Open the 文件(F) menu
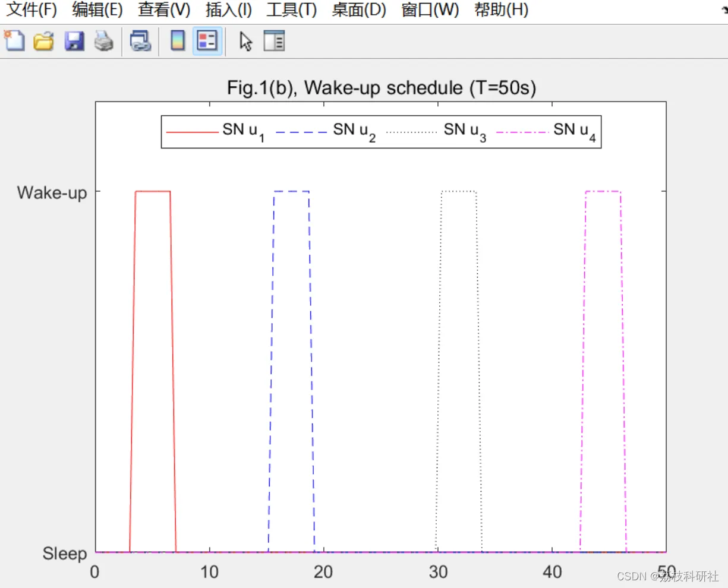 [x=31, y=10]
